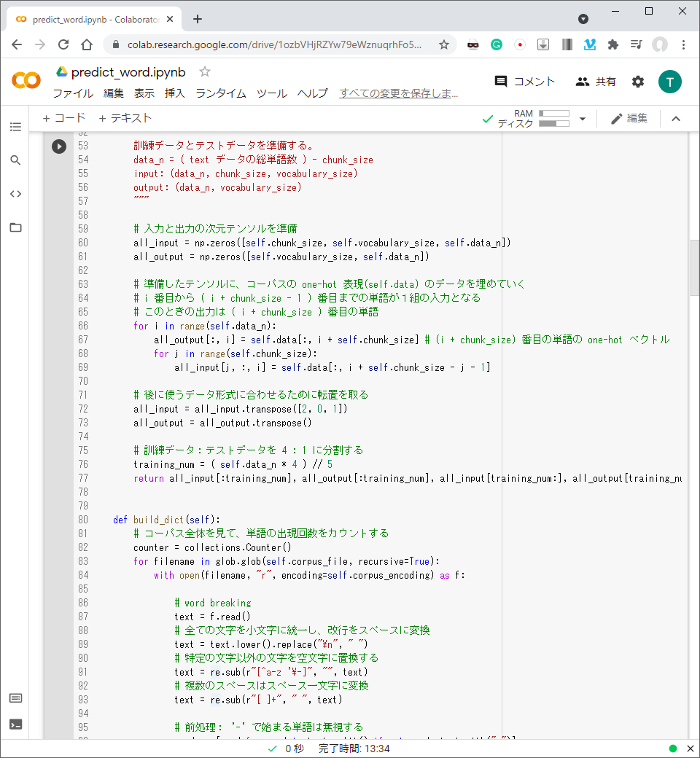Open the コメント comments button
Viewport: 700px width, 758px height.
pos(524,82)
